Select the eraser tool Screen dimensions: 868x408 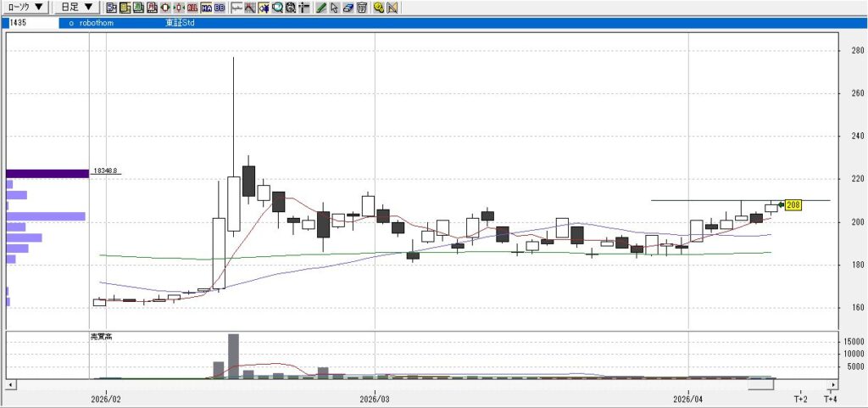[348, 8]
